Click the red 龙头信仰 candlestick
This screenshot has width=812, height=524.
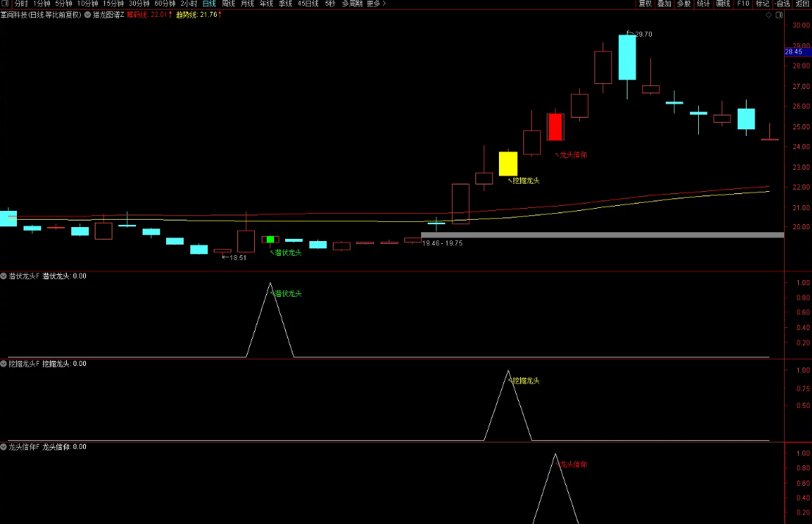[555, 127]
